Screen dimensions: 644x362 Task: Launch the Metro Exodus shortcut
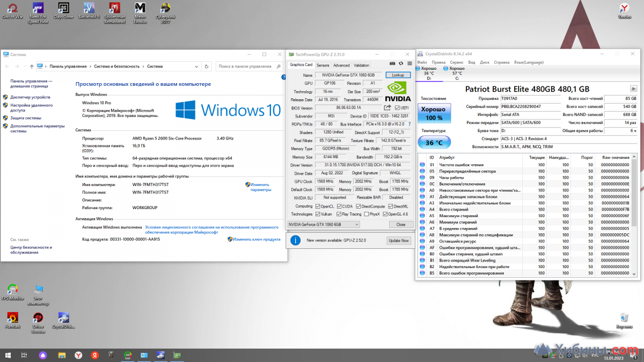pyautogui.click(x=140, y=13)
